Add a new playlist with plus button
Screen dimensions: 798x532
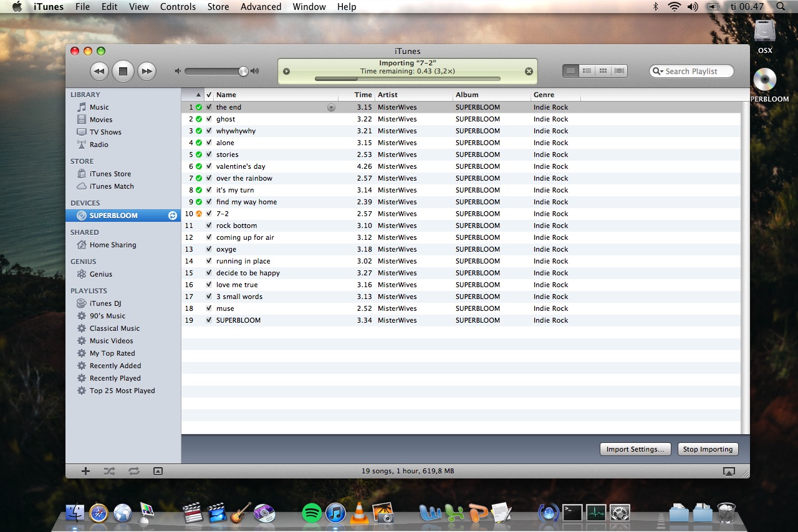tap(86, 472)
